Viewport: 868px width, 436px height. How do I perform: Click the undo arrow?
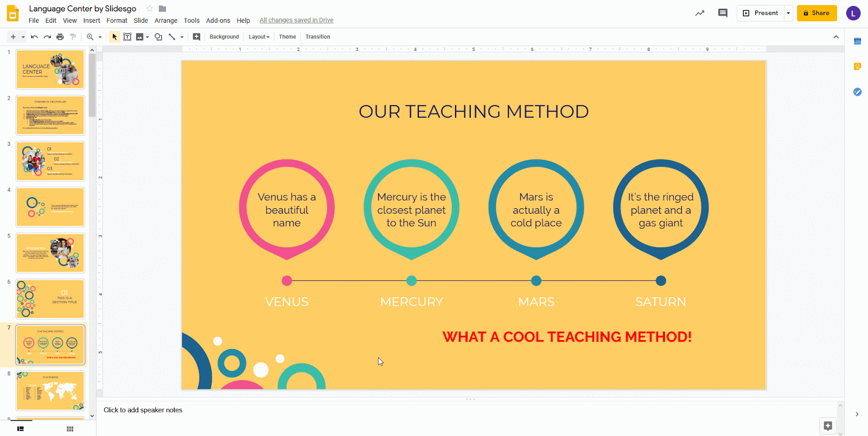(34, 37)
